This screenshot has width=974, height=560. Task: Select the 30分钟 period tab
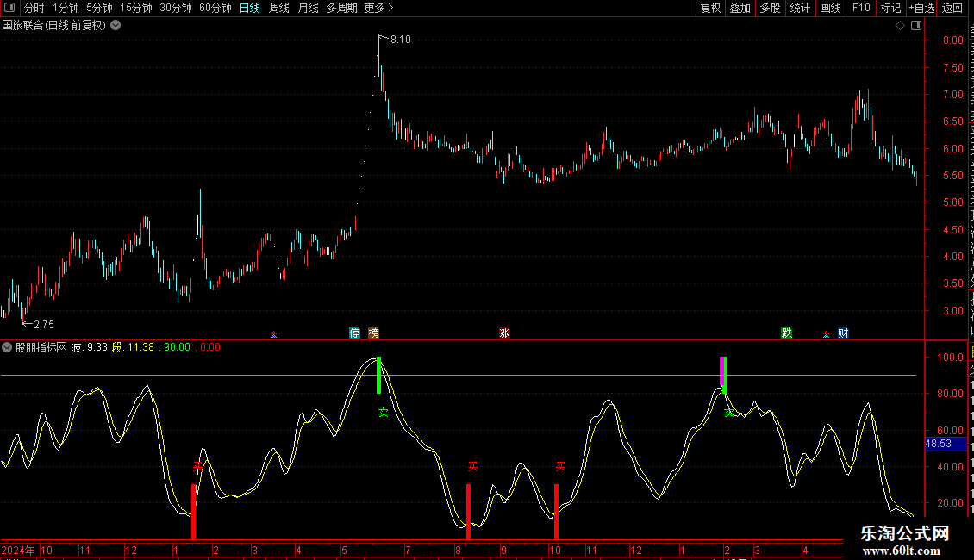point(176,8)
